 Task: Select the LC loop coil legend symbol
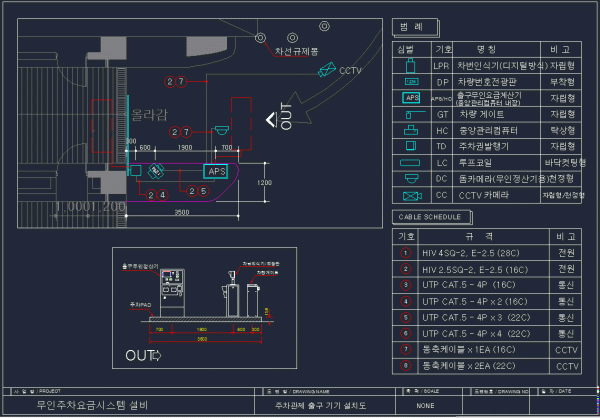pos(411,162)
